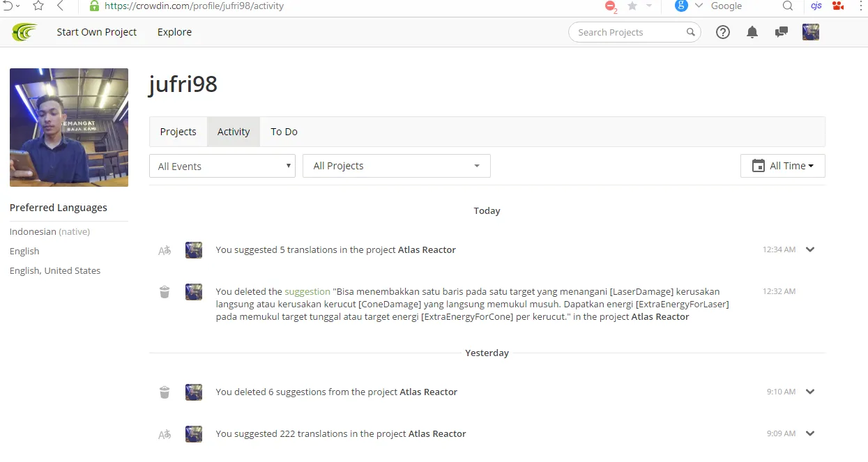The width and height of the screenshot is (868, 462).
Task: Click the Google search engine icon
Action: pyautogui.click(x=681, y=6)
